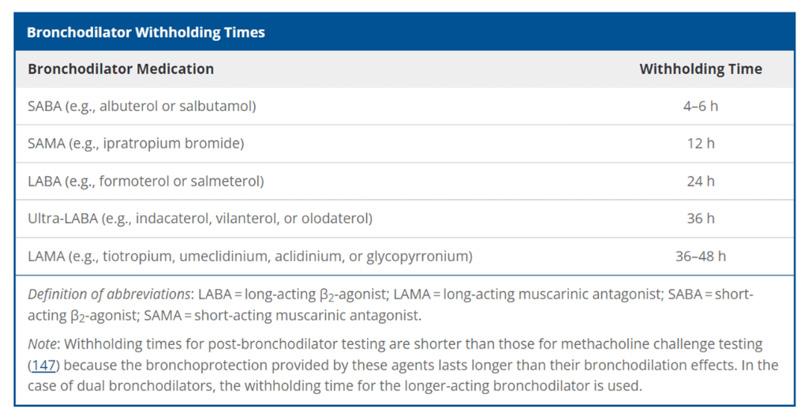The image size is (810, 419).
Task: Click the 36 h withholding value
Action: coord(700,218)
